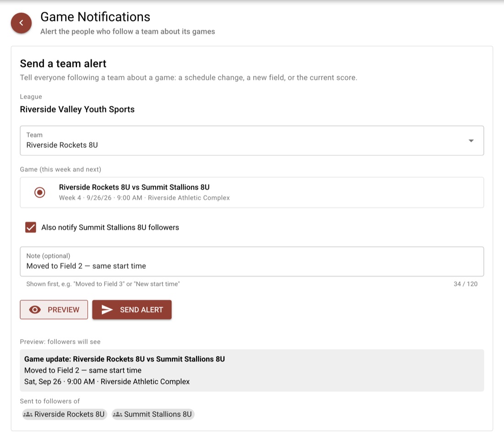The image size is (504, 439).
Task: Click the Game update preview headline
Action: click(x=124, y=359)
